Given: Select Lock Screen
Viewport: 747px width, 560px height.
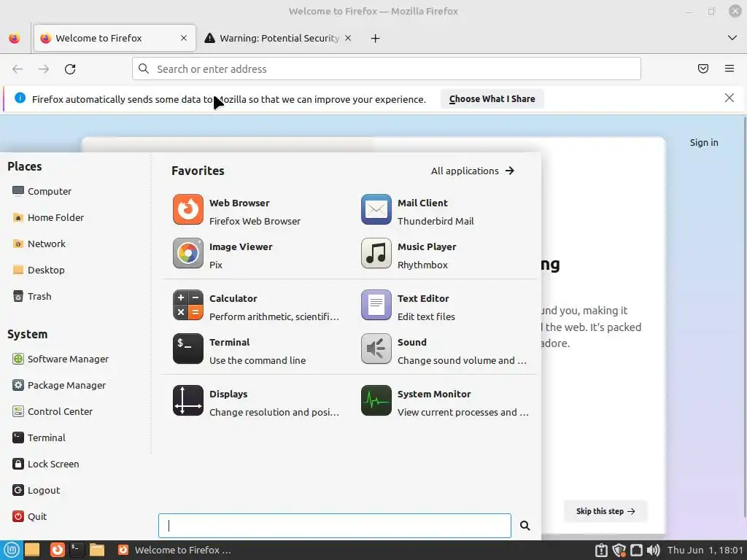Looking at the screenshot, I should (x=46, y=463).
